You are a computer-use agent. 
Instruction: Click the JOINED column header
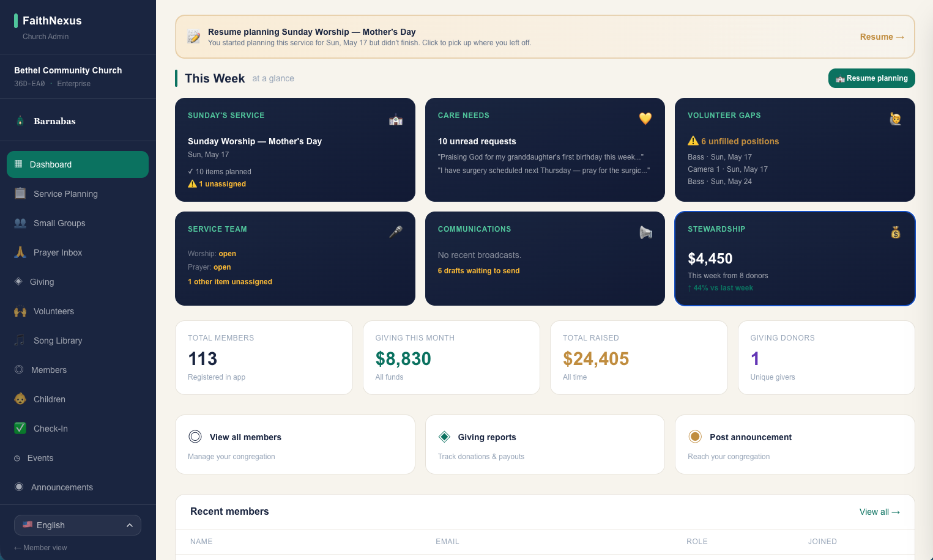pos(822,542)
